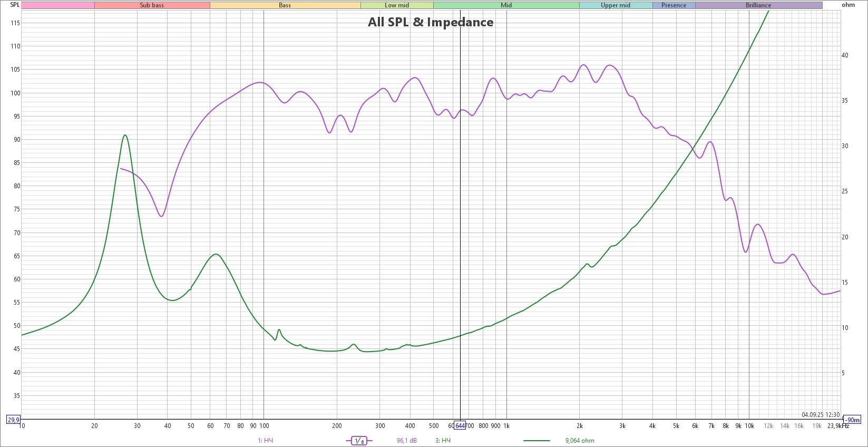Click the Brilliance frequency band label
868x447 pixels.
[758, 5]
